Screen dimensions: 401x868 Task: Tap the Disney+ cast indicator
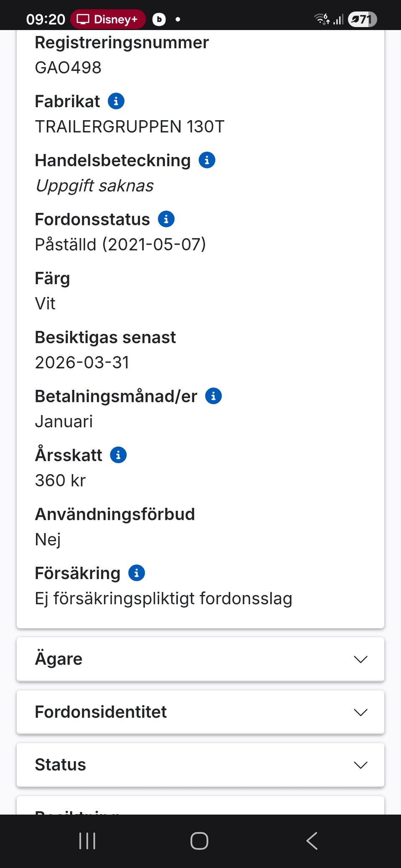click(108, 19)
